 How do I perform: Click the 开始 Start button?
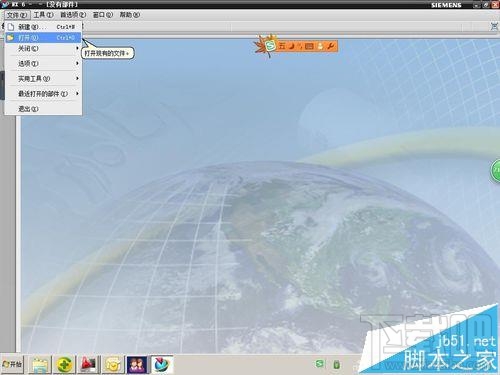tap(12, 364)
